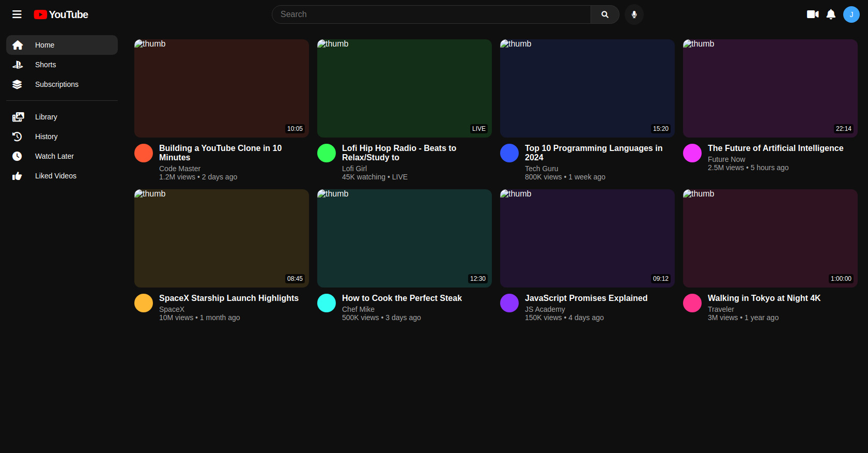Viewport: 868px width, 453px height.
Task: Open History in sidebar
Action: click(x=62, y=137)
